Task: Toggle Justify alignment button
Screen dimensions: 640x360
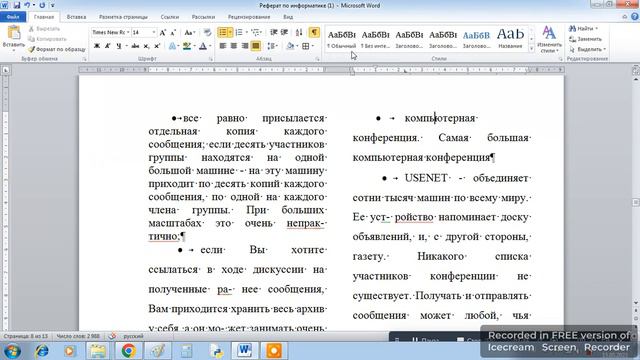Action: click(256, 46)
